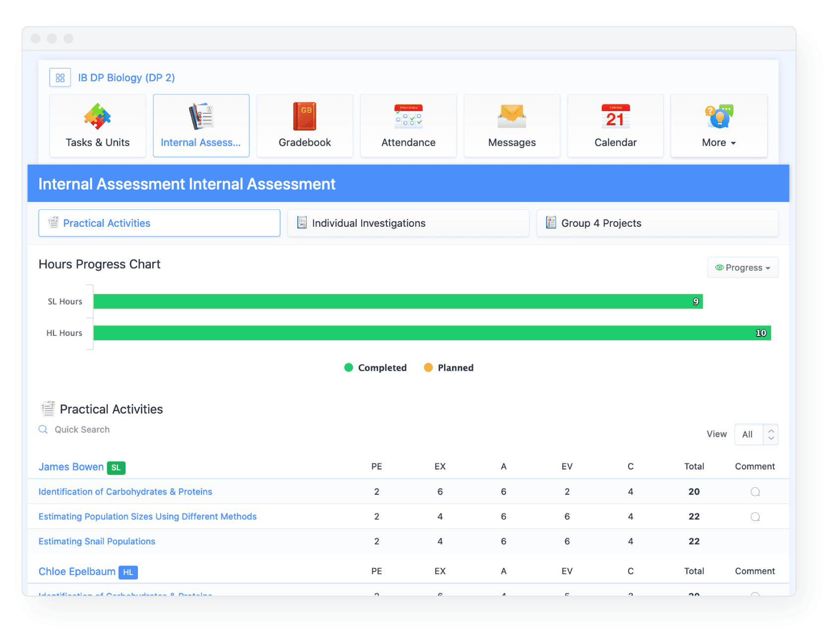This screenshot has height=642, width=840.
Task: Switch to Individual Investigations tab
Action: pyautogui.click(x=408, y=223)
